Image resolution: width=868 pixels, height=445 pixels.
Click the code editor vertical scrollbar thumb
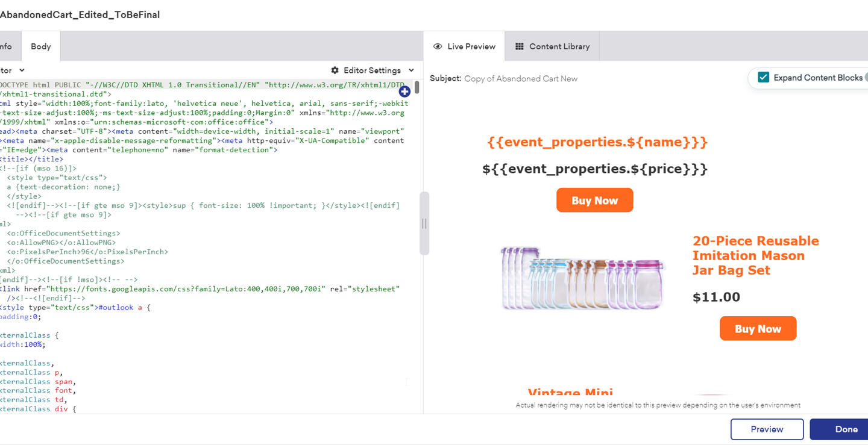(x=417, y=87)
